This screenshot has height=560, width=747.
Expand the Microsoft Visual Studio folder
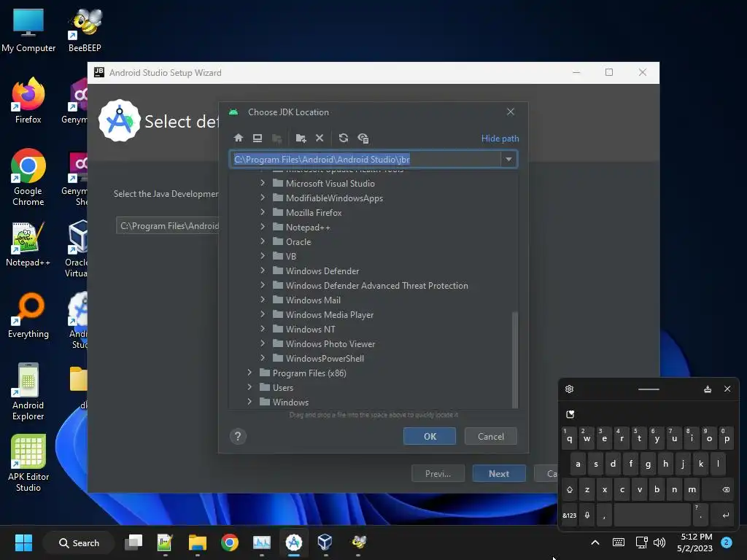point(263,183)
